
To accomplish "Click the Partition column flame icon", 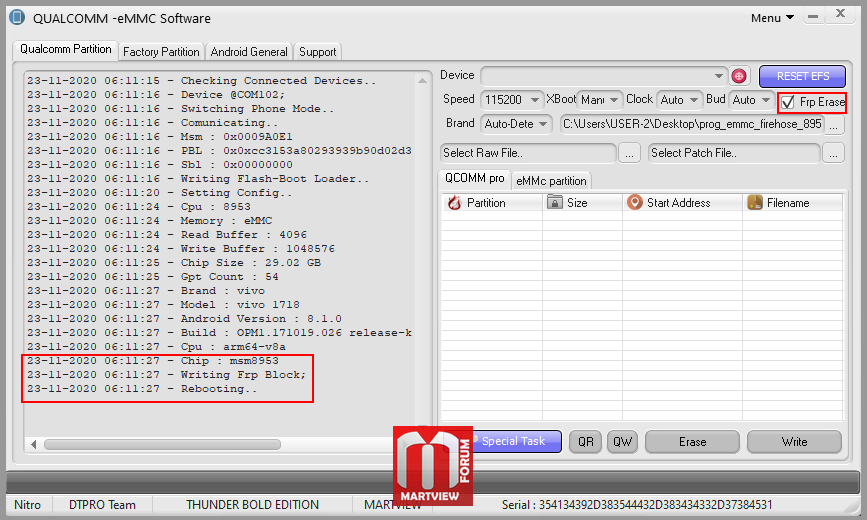I will coord(455,203).
